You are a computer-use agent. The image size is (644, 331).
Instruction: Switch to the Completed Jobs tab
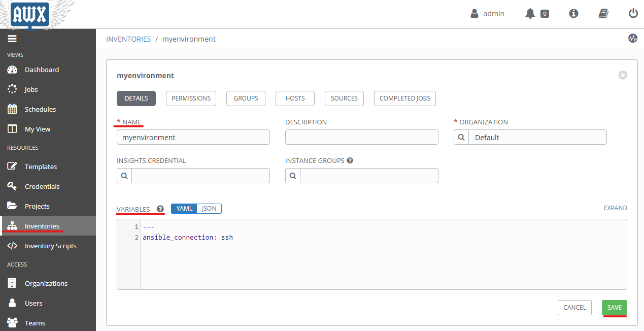pos(405,98)
